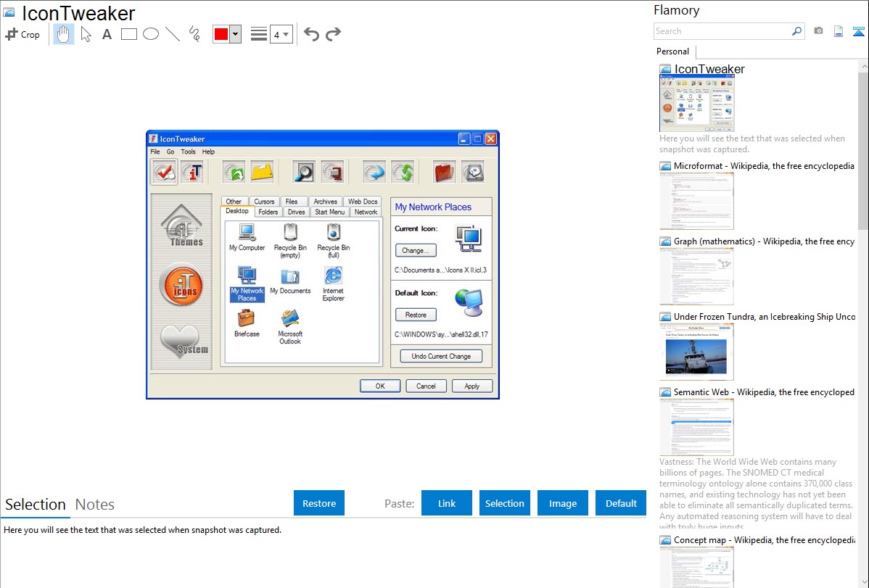The width and height of the screenshot is (869, 588).
Task: Click the green refresh arrows toolbar icon
Action: pos(404,173)
